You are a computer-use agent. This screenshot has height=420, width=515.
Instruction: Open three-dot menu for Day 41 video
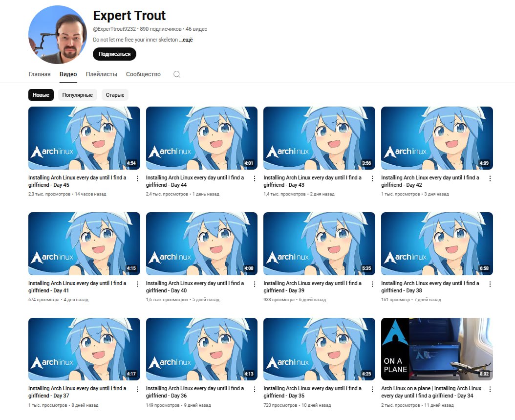pos(137,284)
